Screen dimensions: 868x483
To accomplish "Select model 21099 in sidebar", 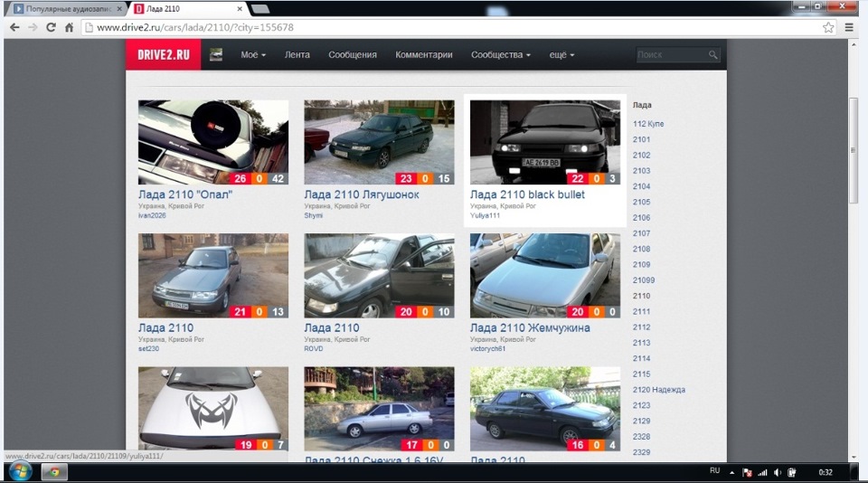I will click(x=644, y=279).
